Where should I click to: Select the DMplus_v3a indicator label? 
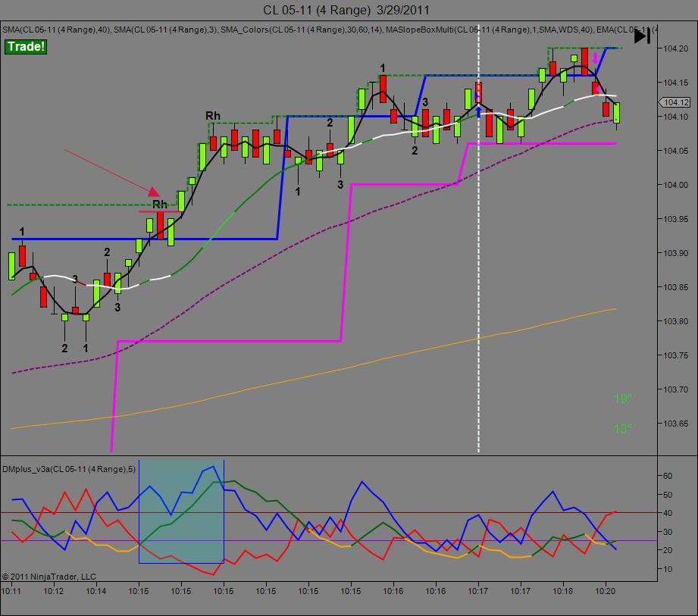pos(69,469)
